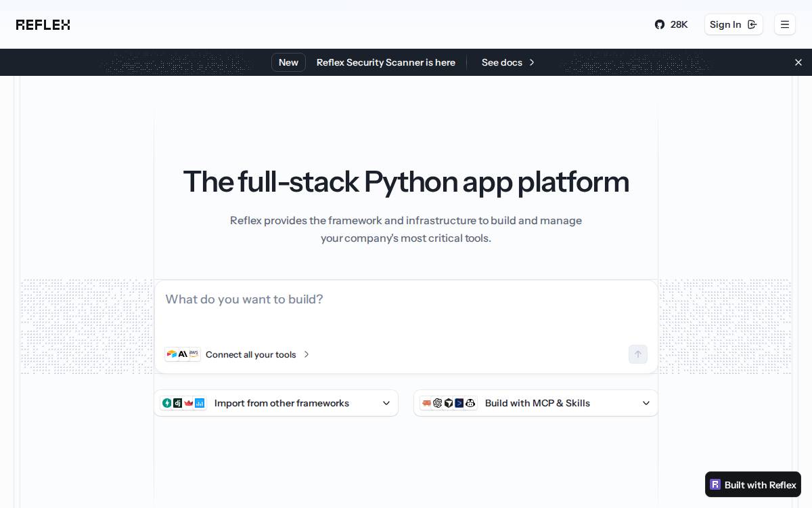Click the REFLEX logo in the header
This screenshot has width=812, height=508.
43,24
